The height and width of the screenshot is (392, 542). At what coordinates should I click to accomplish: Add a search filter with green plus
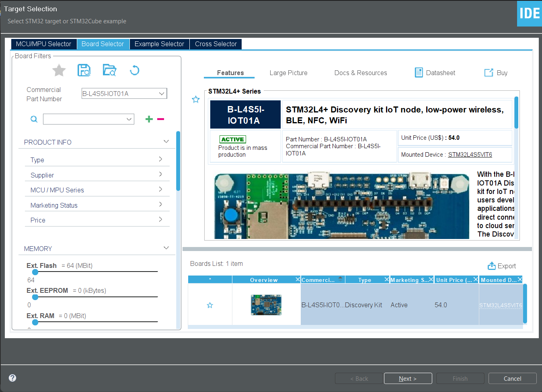(149, 119)
